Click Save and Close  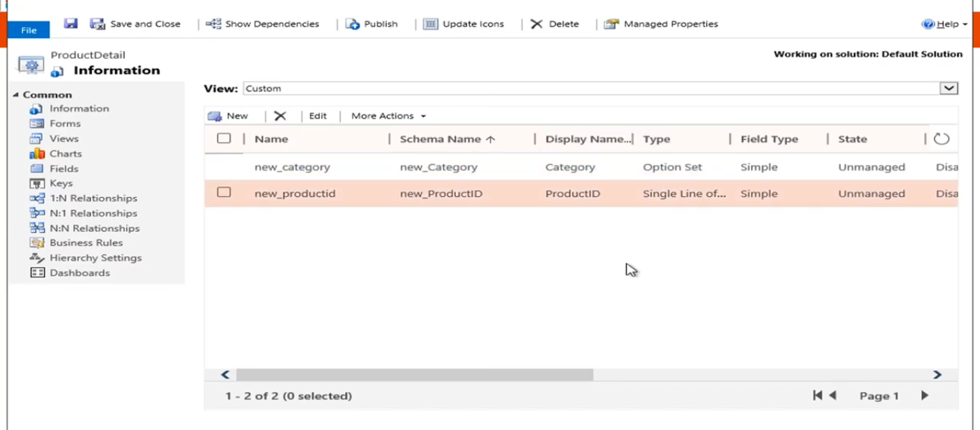136,24
